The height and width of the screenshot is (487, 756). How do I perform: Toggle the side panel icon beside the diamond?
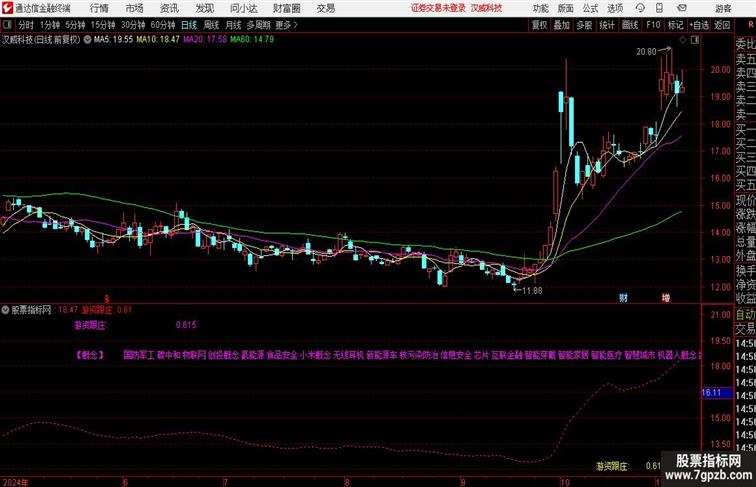pyautogui.click(x=694, y=40)
